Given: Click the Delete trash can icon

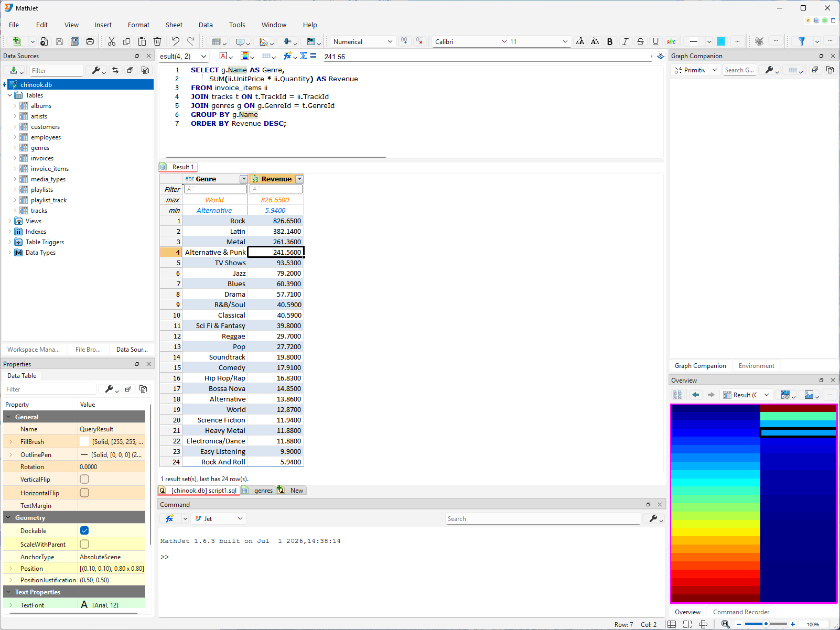Looking at the screenshot, I should [x=157, y=41].
